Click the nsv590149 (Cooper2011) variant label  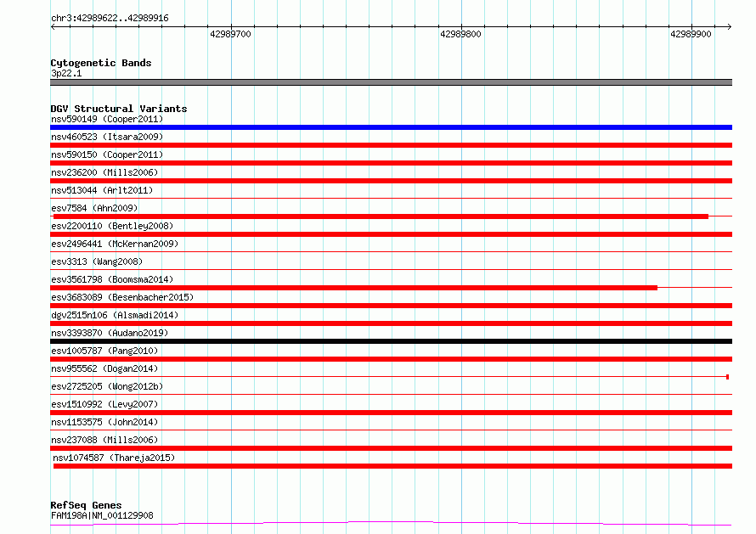pyautogui.click(x=107, y=119)
